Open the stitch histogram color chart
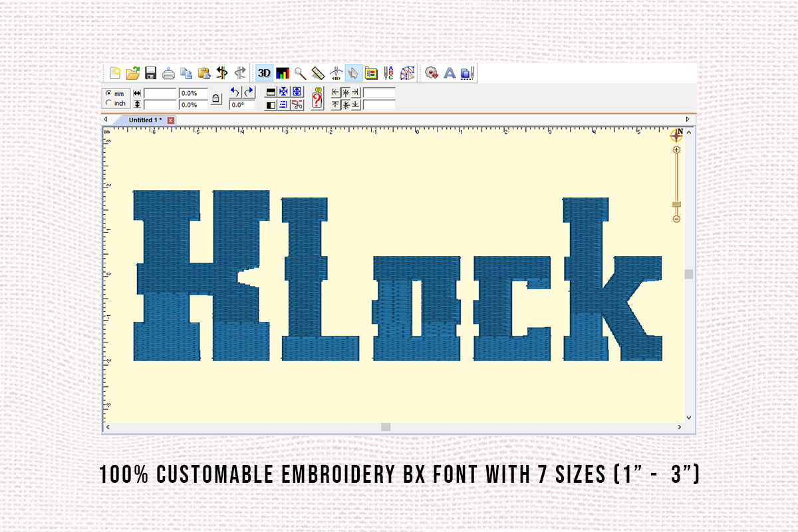This screenshot has width=798, height=532. [x=283, y=74]
